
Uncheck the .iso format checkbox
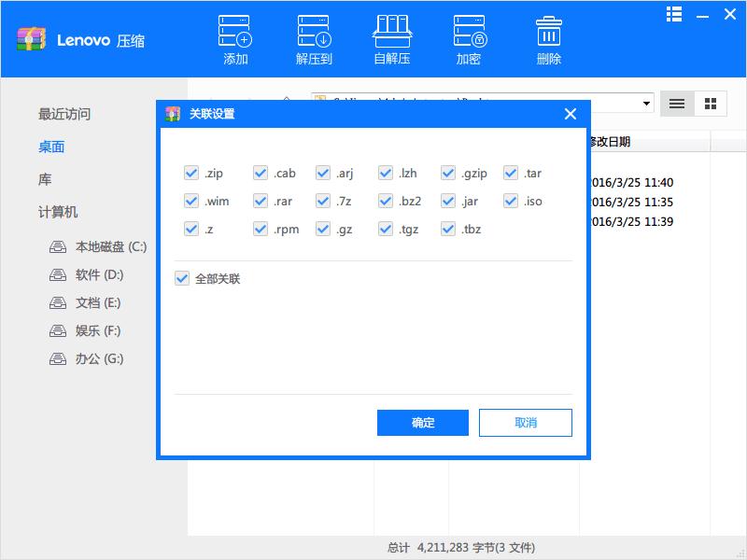(x=511, y=201)
